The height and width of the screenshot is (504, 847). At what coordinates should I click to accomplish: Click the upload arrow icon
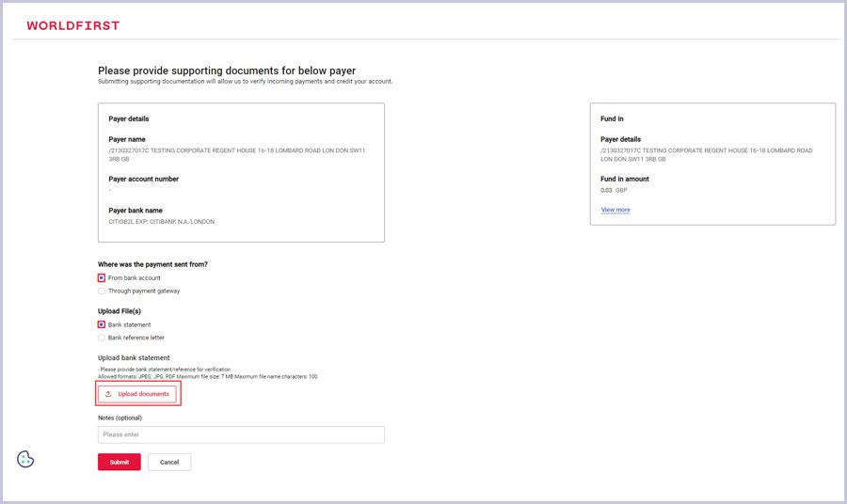tap(108, 394)
